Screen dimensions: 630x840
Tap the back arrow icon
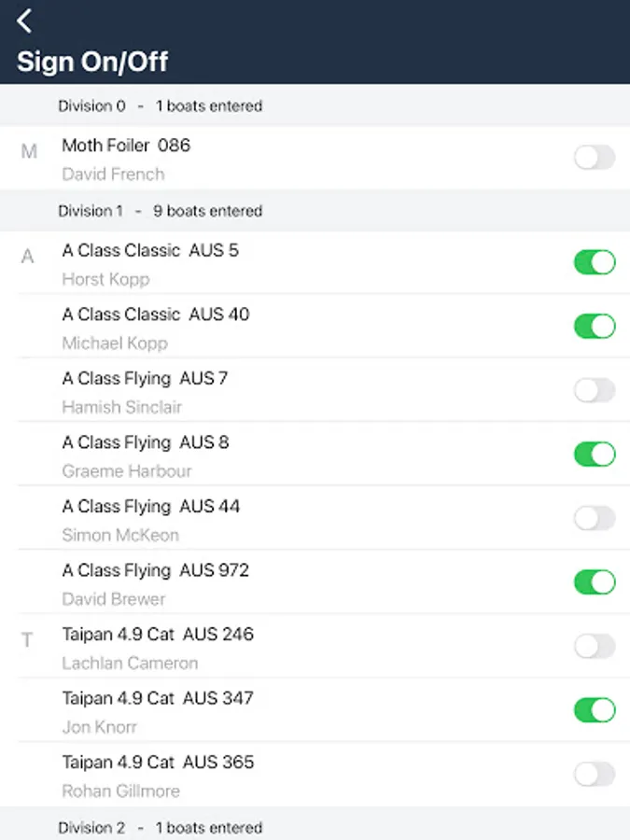pyautogui.click(x=24, y=21)
